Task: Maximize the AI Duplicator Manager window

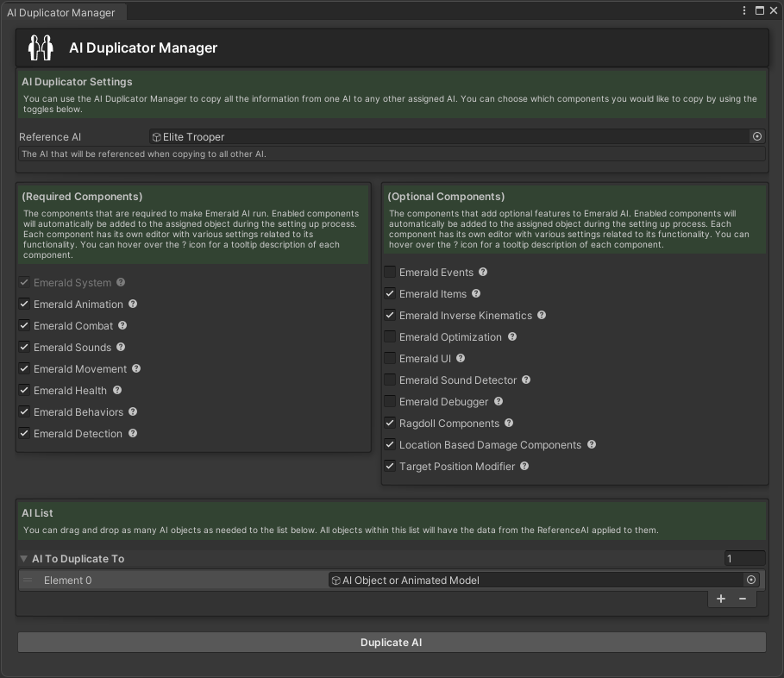Action: pos(760,10)
